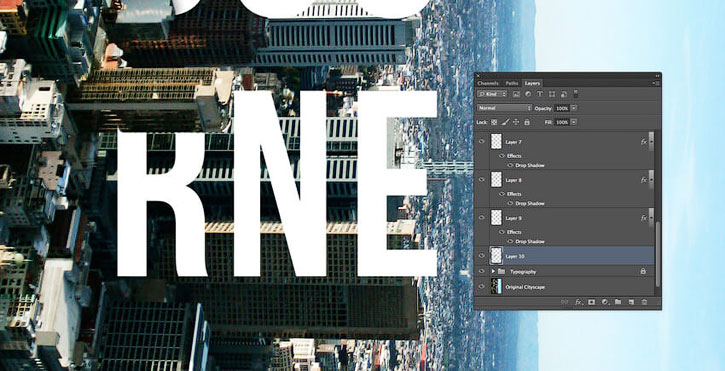Hide Layer 10 with its eye icon

click(482, 255)
